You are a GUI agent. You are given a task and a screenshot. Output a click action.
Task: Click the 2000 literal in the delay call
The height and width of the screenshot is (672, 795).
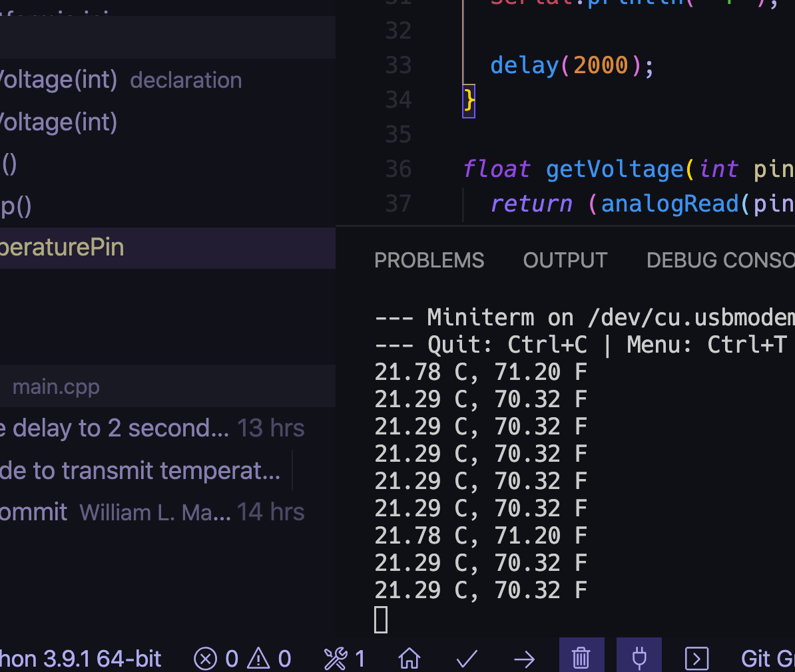(x=601, y=65)
